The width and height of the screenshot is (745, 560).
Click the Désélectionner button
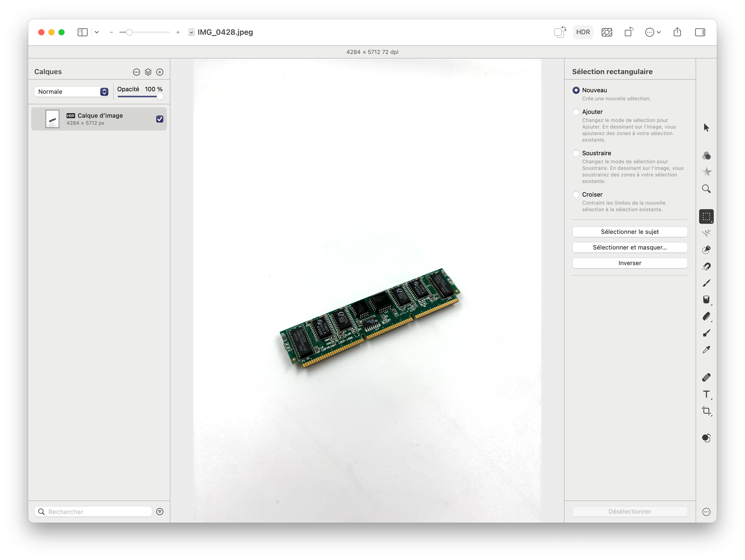tap(630, 512)
